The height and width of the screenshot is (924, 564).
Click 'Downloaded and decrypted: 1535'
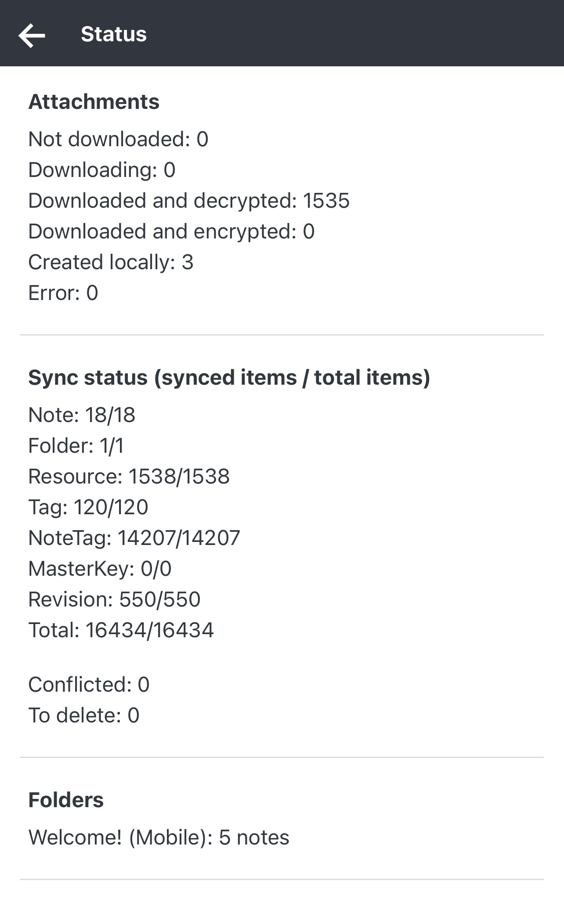[189, 200]
